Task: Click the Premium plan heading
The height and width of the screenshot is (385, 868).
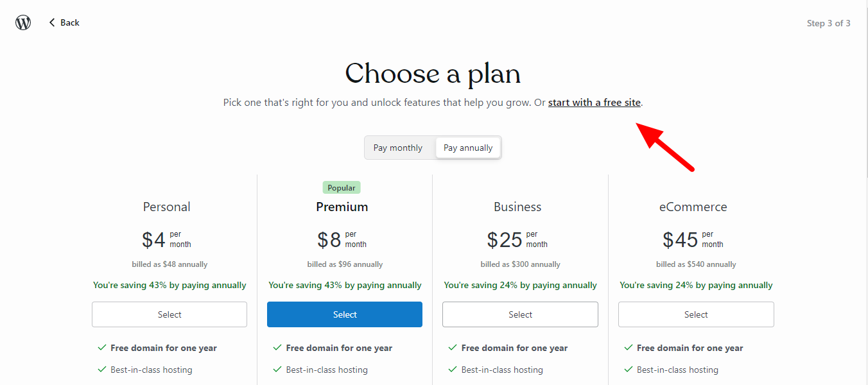Action: [x=342, y=207]
